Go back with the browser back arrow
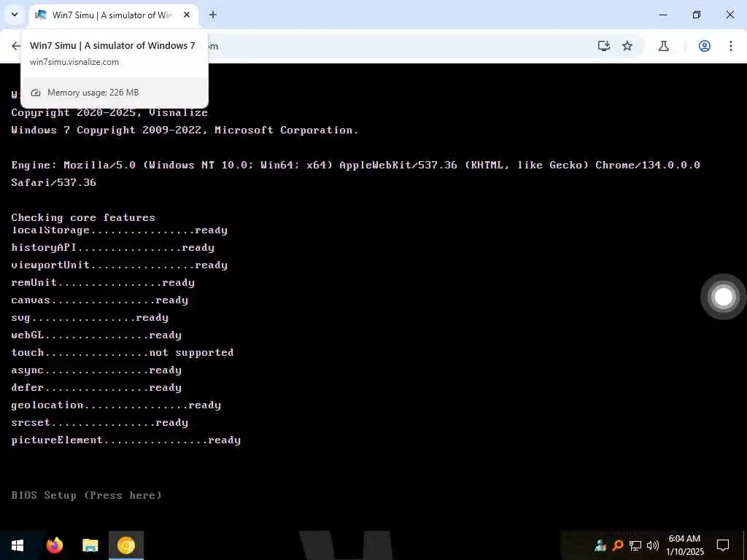The width and height of the screenshot is (747, 560). 16,46
